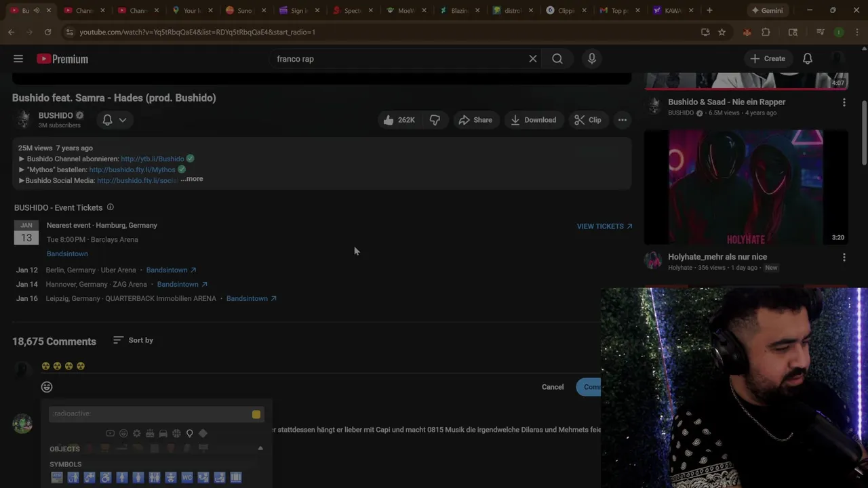Click VIEW TICKETS for Hamburg event
This screenshot has height=488, width=868.
(x=604, y=226)
